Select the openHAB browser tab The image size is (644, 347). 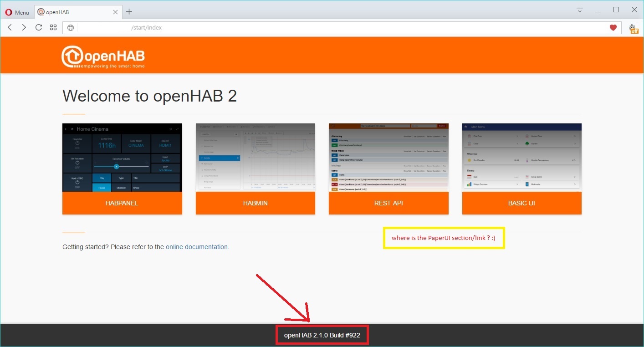point(77,12)
